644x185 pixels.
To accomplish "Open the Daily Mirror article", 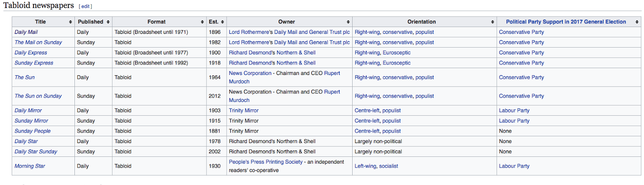I will (x=28, y=110).
